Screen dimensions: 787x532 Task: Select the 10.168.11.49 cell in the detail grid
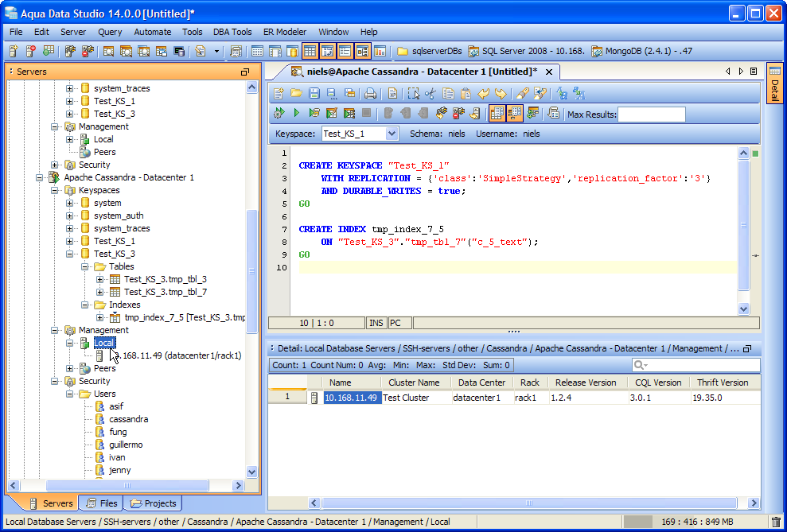click(x=352, y=398)
